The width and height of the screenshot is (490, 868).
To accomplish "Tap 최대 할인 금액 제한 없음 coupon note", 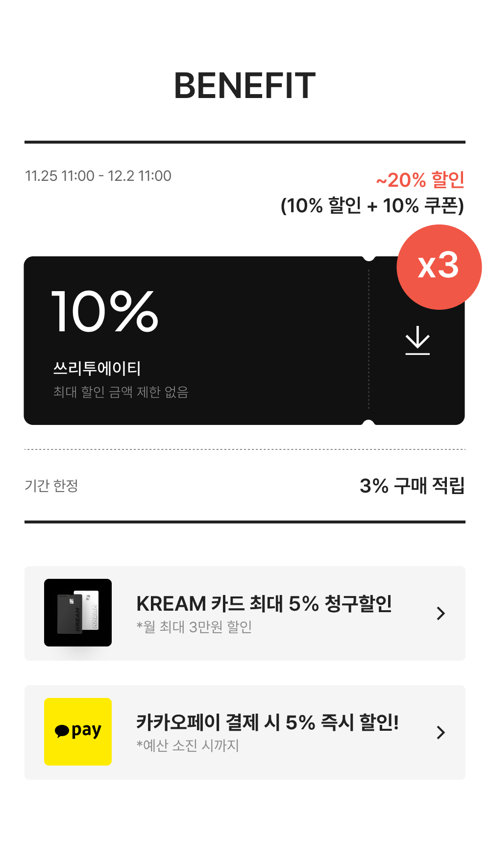I will click(x=121, y=392).
